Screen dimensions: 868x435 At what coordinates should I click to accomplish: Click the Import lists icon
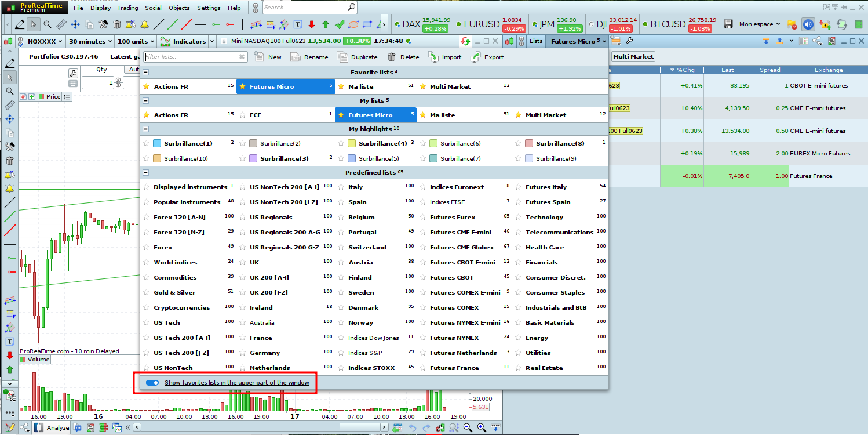click(434, 57)
